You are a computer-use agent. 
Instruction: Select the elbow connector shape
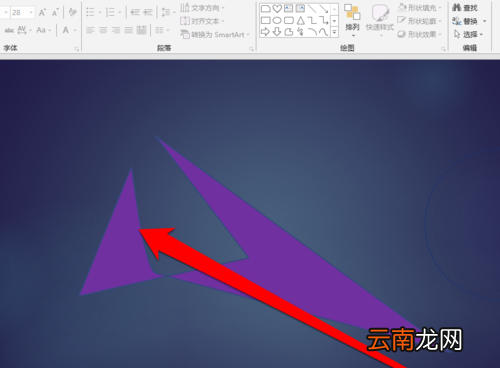[x=312, y=20]
